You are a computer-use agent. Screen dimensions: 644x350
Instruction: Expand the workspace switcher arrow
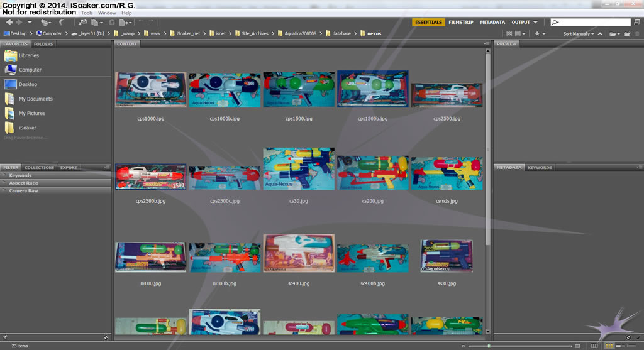(536, 22)
